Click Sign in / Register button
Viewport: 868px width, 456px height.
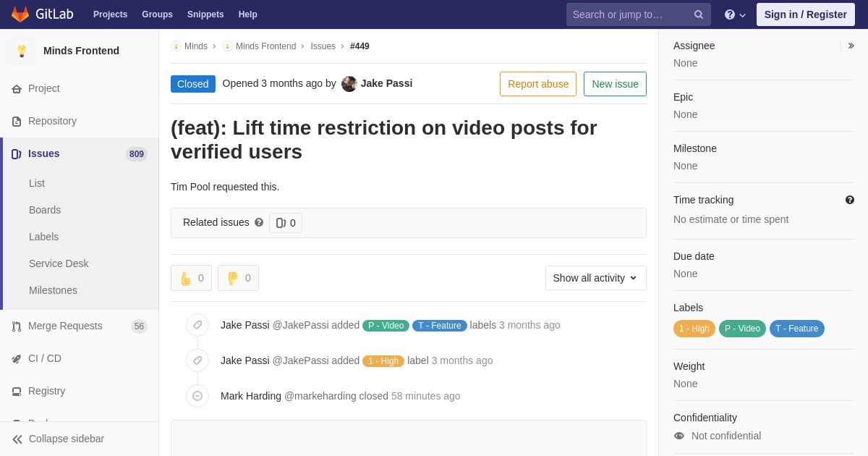[x=806, y=14]
